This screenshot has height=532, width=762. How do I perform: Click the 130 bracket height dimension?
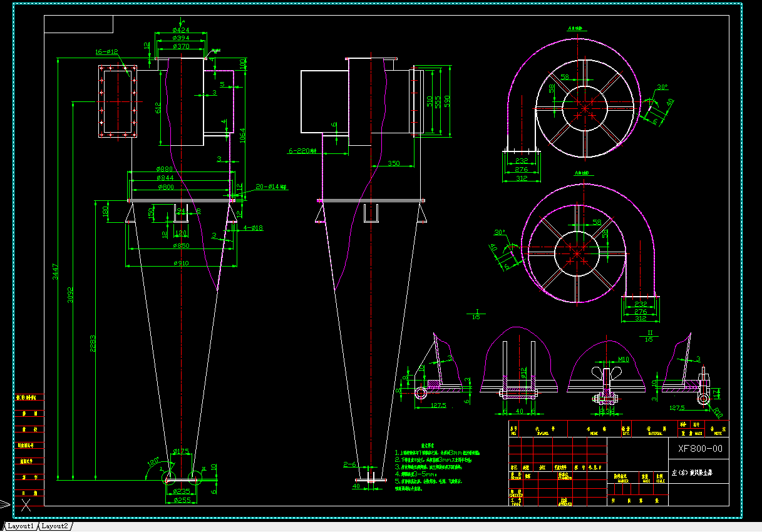click(x=105, y=212)
